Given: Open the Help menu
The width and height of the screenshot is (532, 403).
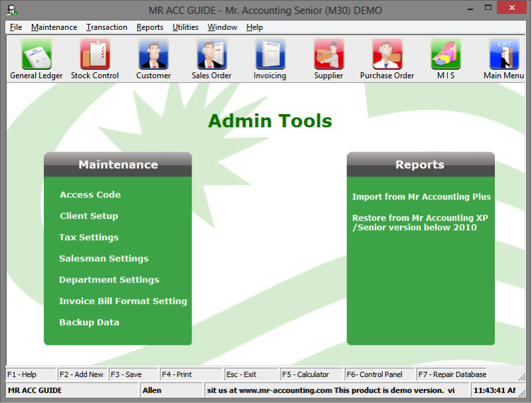Looking at the screenshot, I should click(x=255, y=27).
